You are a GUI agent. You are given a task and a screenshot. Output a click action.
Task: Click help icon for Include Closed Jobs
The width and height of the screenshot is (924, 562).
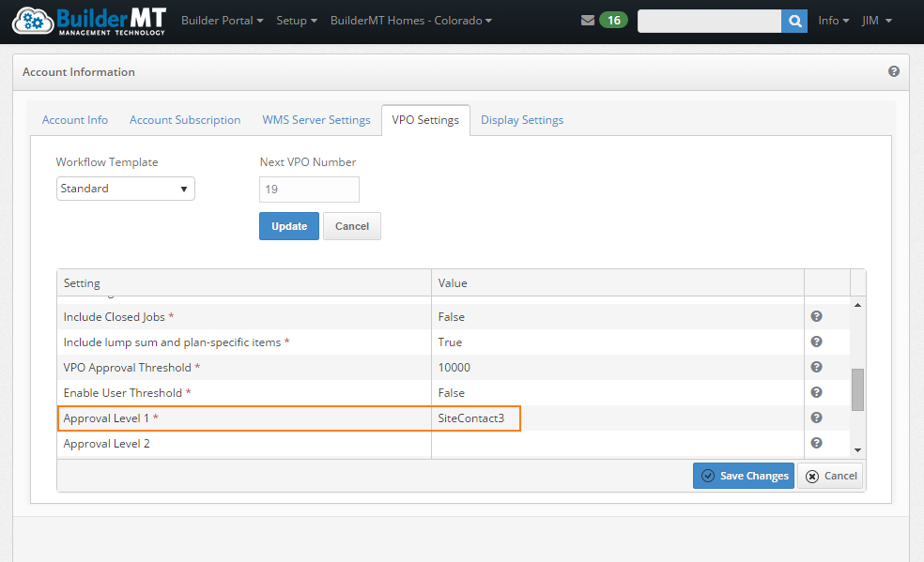[x=816, y=317]
